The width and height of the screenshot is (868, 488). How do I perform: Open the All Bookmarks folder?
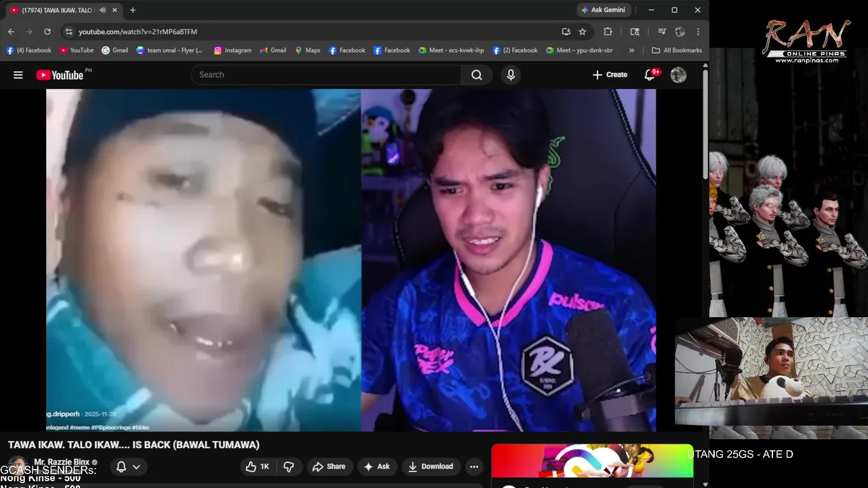click(x=677, y=50)
